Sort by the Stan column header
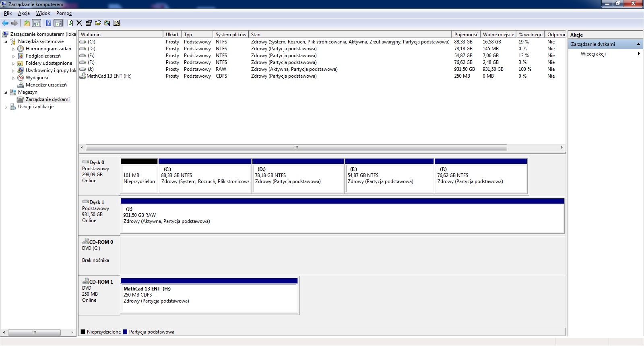Screen dimensions: 644x346 tap(350, 35)
